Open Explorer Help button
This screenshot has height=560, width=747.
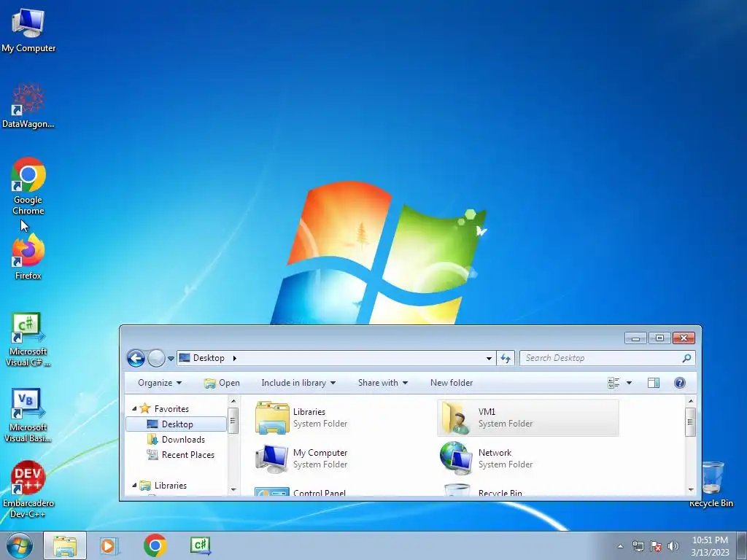680,383
